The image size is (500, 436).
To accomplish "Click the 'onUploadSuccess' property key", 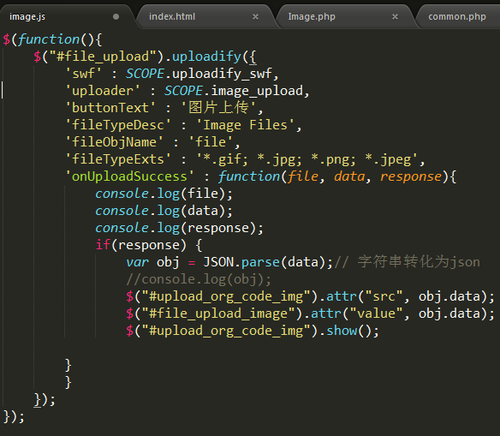I will (130, 176).
